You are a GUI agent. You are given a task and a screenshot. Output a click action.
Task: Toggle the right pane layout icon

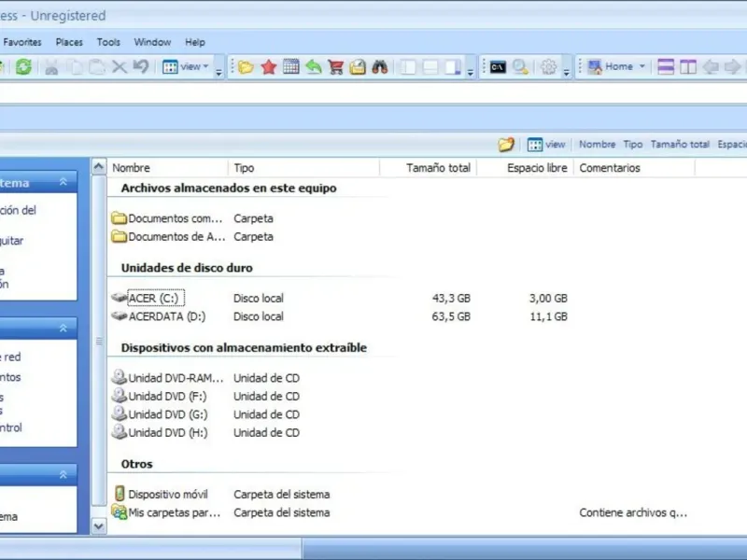pyautogui.click(x=453, y=67)
